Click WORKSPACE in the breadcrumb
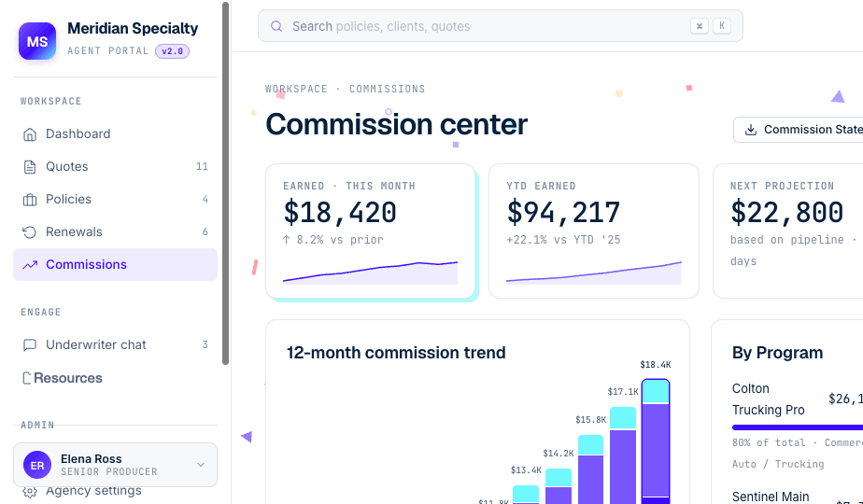Viewport: 863px width, 504px height. tap(296, 90)
